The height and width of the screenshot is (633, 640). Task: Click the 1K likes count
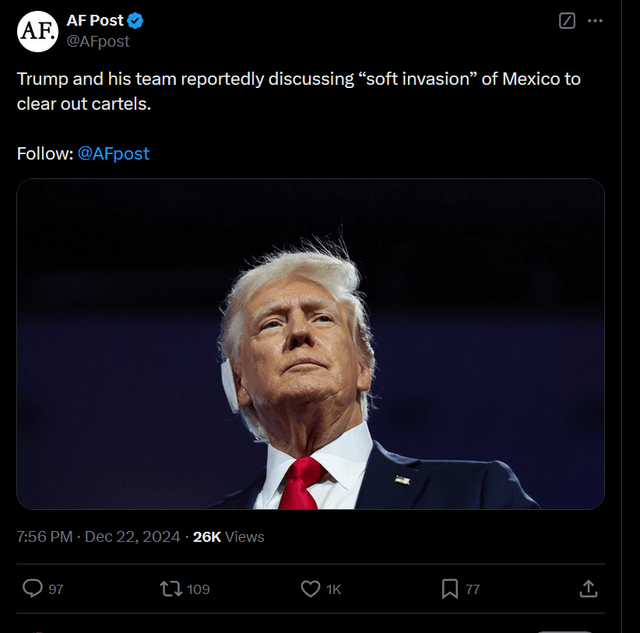tap(334, 590)
